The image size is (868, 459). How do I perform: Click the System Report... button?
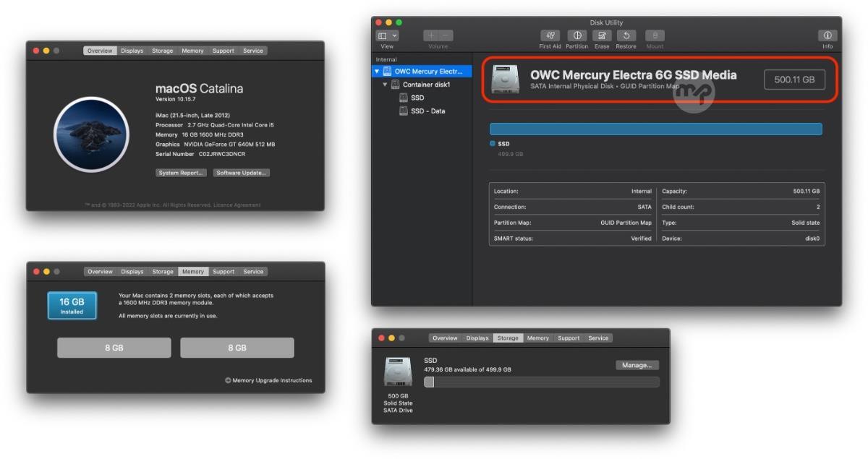coord(182,173)
